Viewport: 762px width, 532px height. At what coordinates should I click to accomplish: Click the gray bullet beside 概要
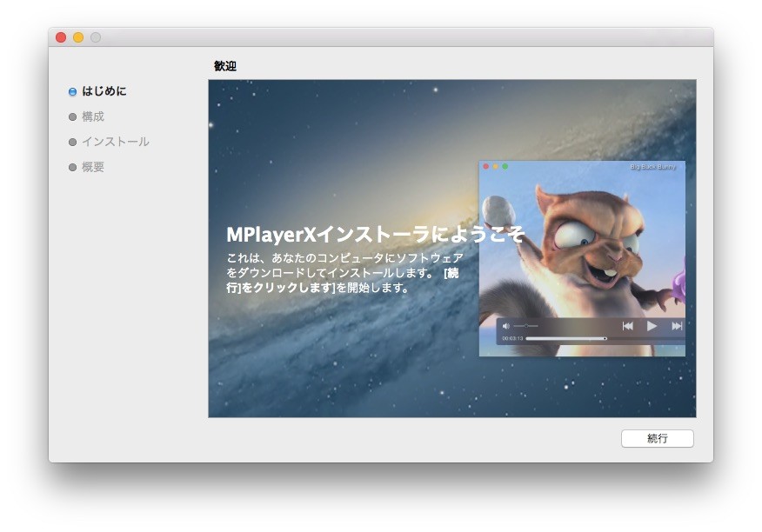(72, 168)
